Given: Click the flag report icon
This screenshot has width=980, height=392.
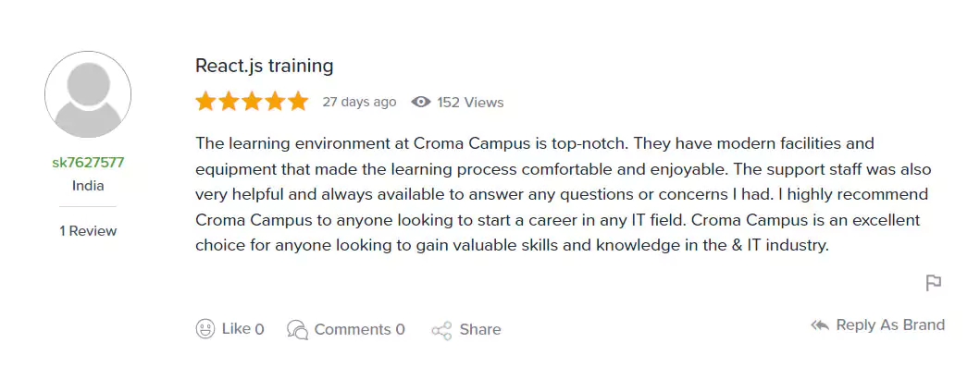Looking at the screenshot, I should (x=934, y=283).
